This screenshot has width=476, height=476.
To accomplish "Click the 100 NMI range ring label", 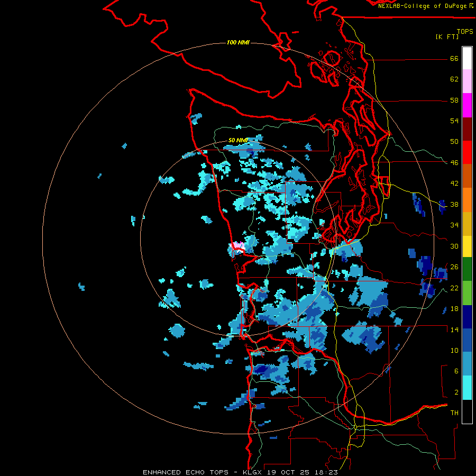I will pyautogui.click(x=238, y=42).
